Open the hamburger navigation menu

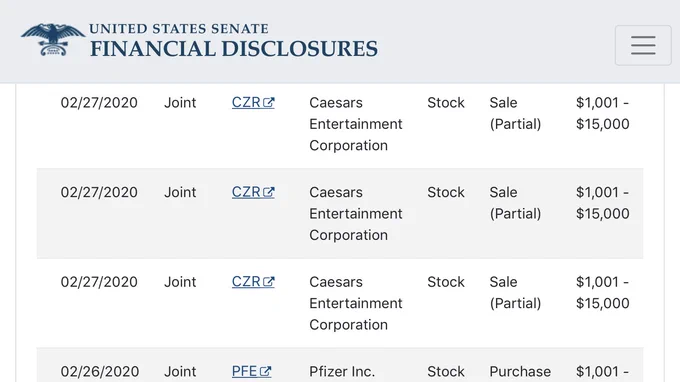click(643, 45)
